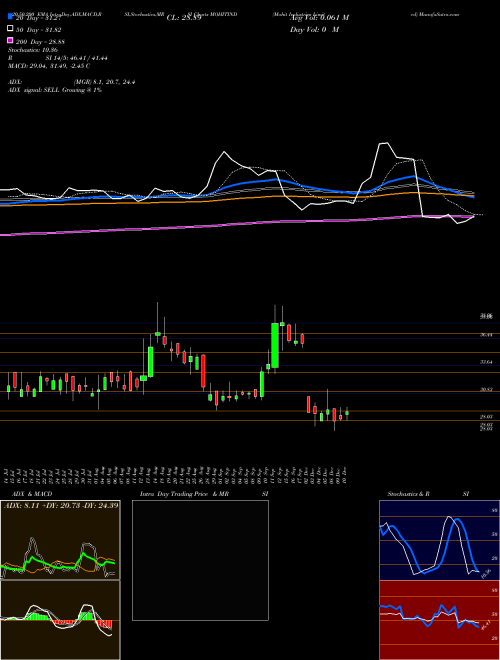Image resolution: width=500 pixels, height=660 pixels.
Task: Click the 'Avg Vol: 0.061 M' value
Action: pyautogui.click(x=319, y=18)
